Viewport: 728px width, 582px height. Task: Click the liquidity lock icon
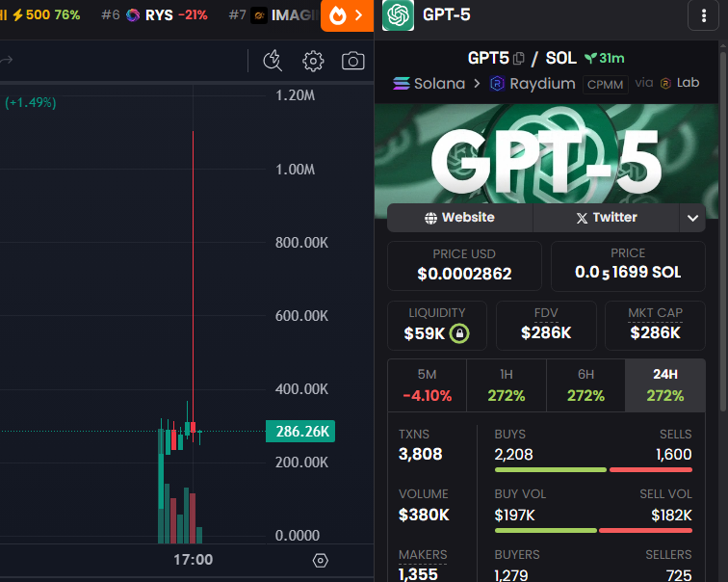coord(459,333)
